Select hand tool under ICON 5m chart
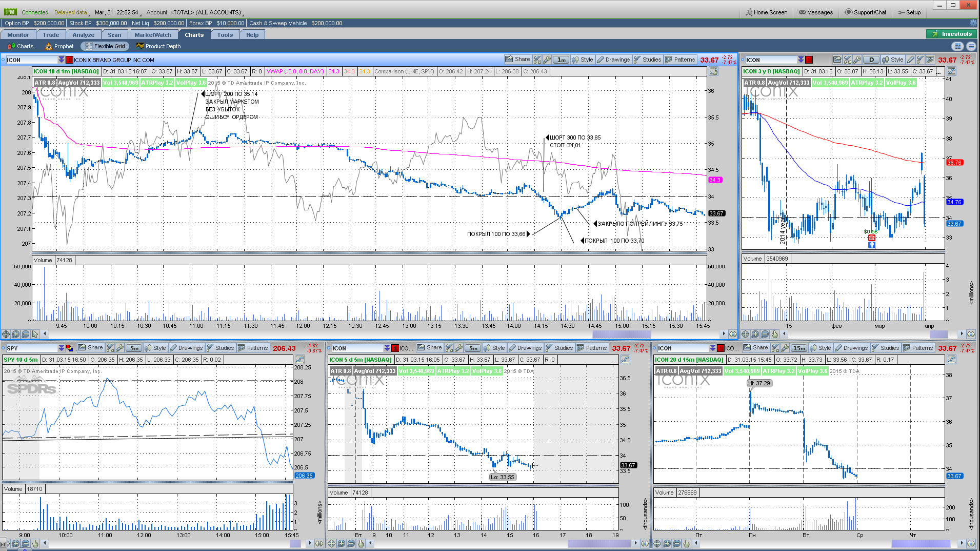The width and height of the screenshot is (980, 551). 361,543
